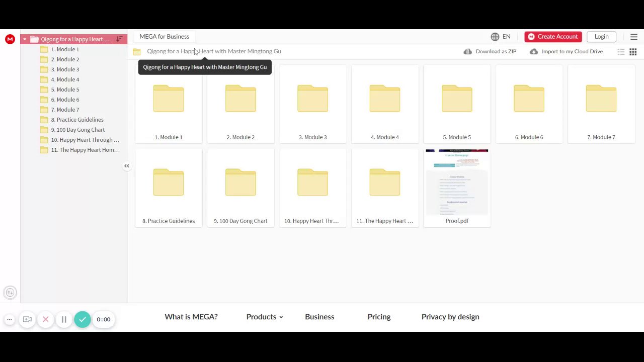Select the '5. Module 5' folder tile
The height and width of the screenshot is (362, 644).
457,104
